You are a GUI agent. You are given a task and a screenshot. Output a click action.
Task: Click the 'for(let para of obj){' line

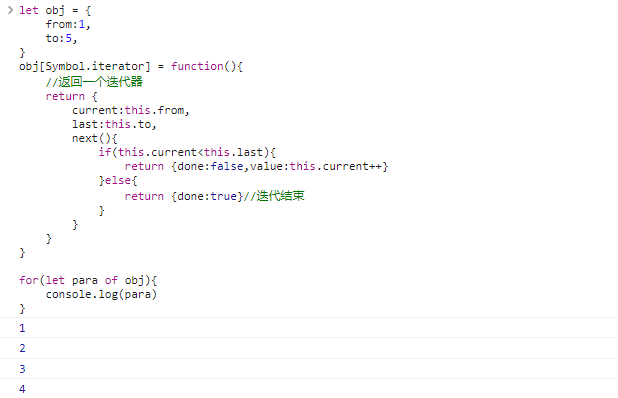pos(88,281)
